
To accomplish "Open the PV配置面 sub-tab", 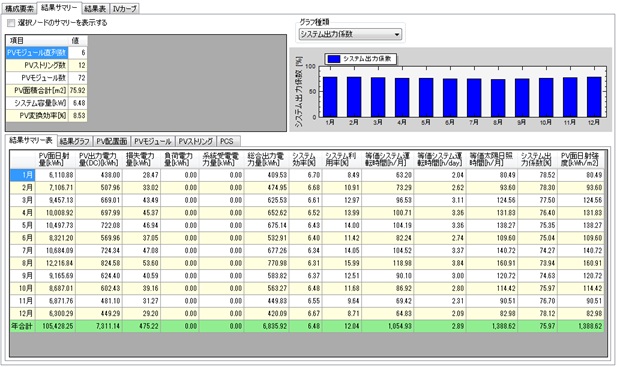I will (112, 141).
